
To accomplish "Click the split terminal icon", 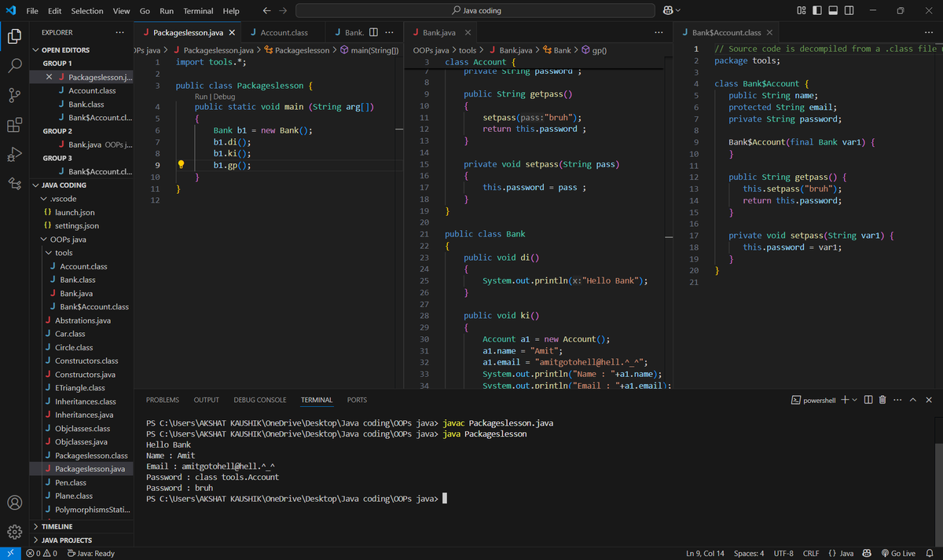I will (868, 401).
